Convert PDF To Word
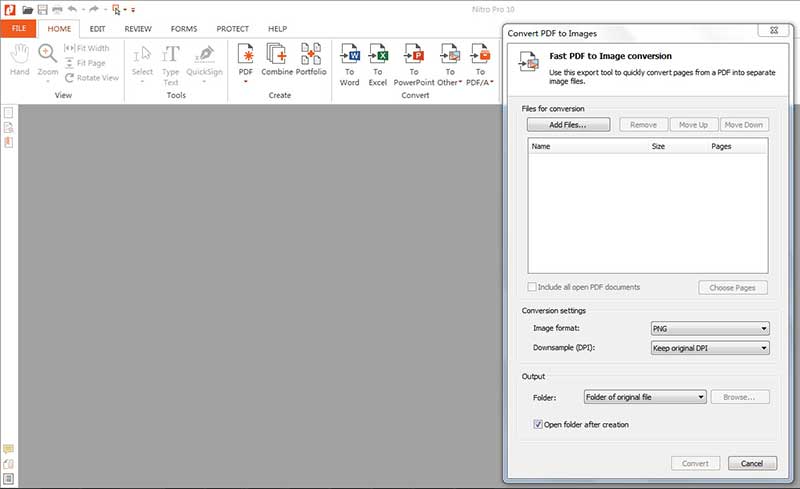This screenshot has height=489, width=800. (349, 65)
